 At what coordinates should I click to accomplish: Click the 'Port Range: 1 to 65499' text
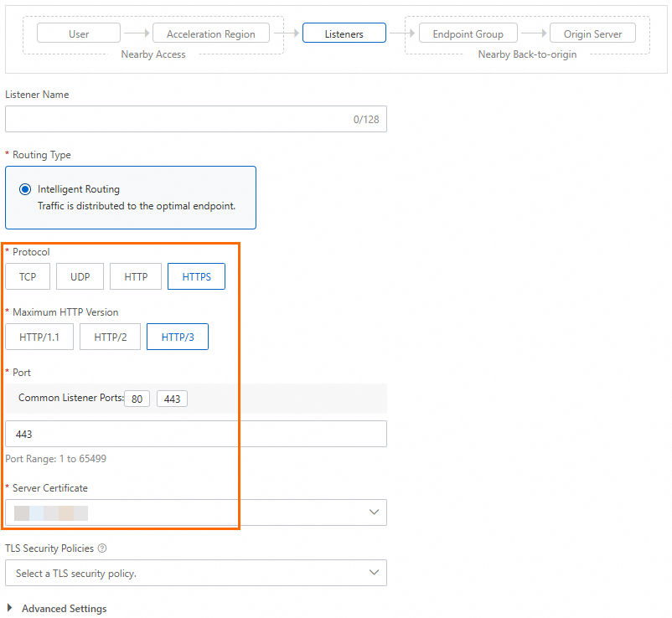tap(55, 459)
